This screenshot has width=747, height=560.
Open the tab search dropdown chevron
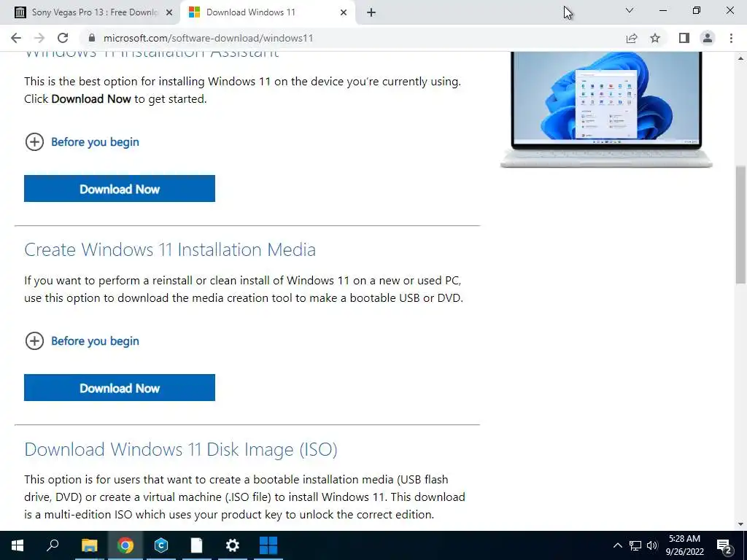pos(630,10)
